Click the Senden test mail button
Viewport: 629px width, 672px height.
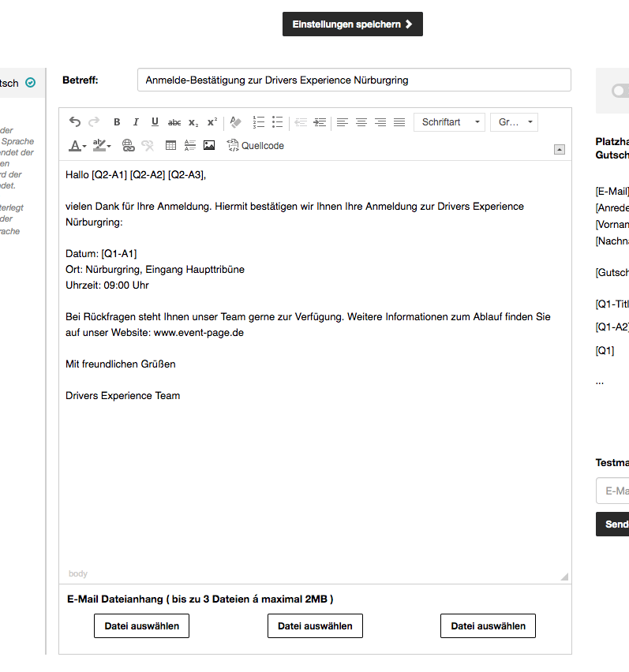(x=612, y=524)
